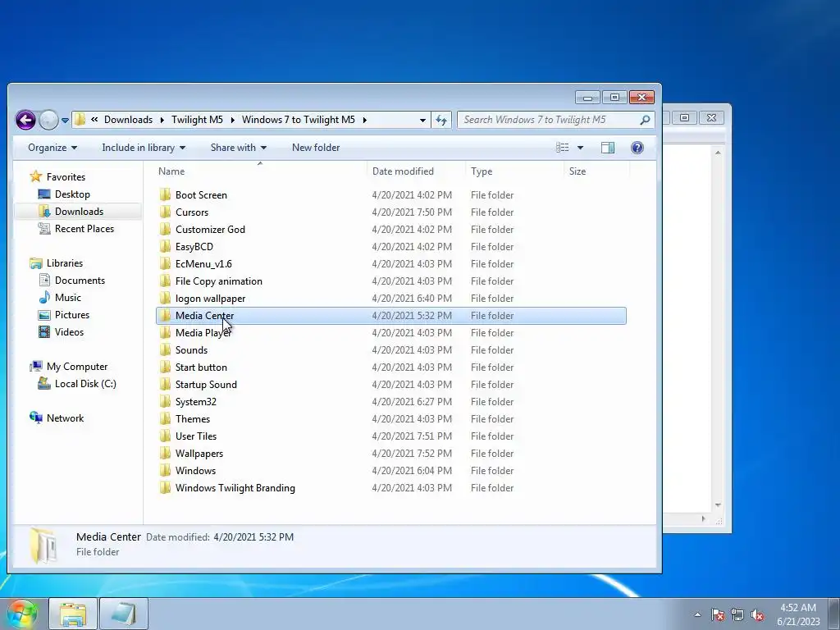
Task: Open Include in library menu
Action: (144, 148)
